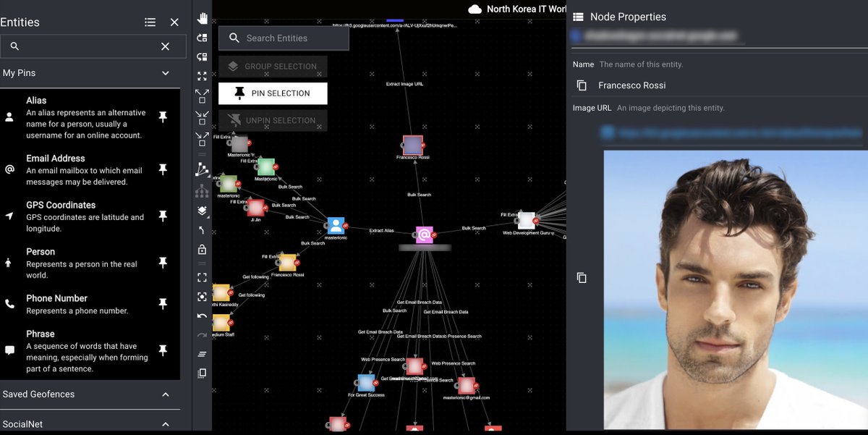Click the lock graph icon

pyautogui.click(x=202, y=249)
